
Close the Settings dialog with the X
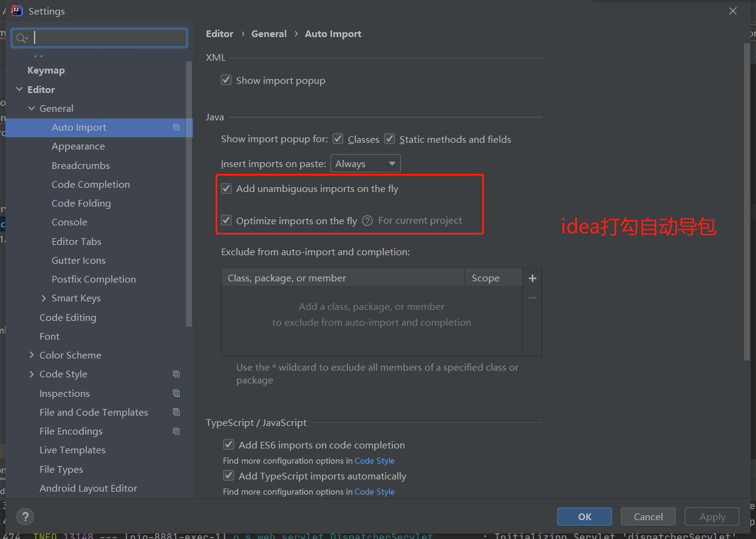733,11
